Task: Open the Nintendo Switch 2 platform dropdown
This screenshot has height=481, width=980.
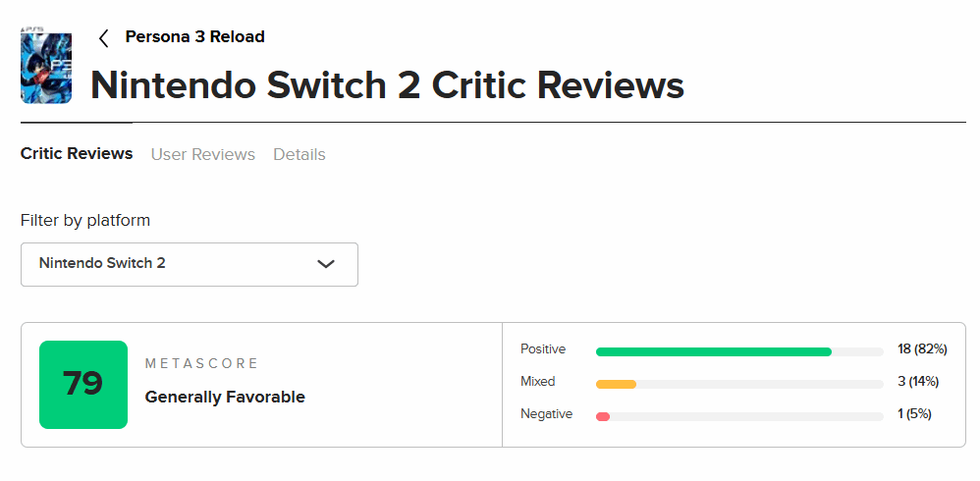Action: (x=189, y=264)
